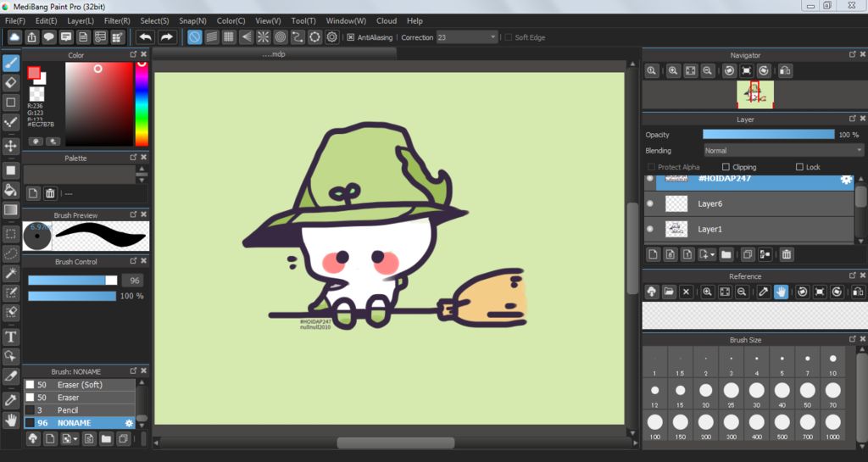Open the Layer menu
868x462 pixels.
click(81, 21)
